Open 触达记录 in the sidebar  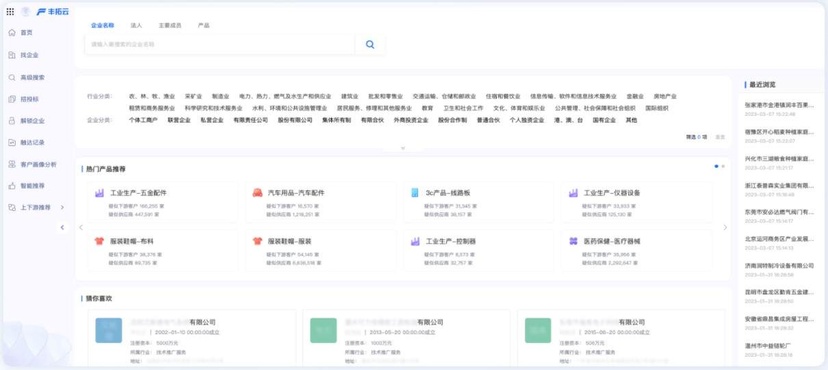point(32,143)
